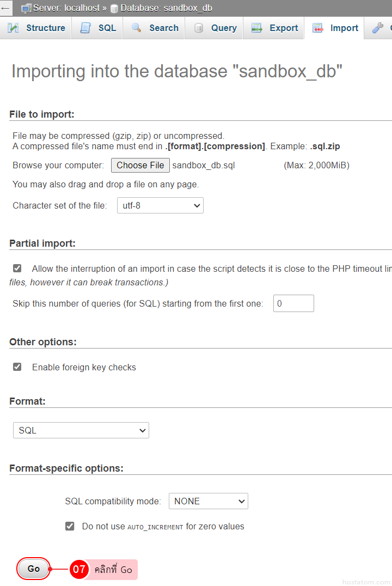Open the SQL compatibility mode dropdown
392x586 pixels.
208,501
